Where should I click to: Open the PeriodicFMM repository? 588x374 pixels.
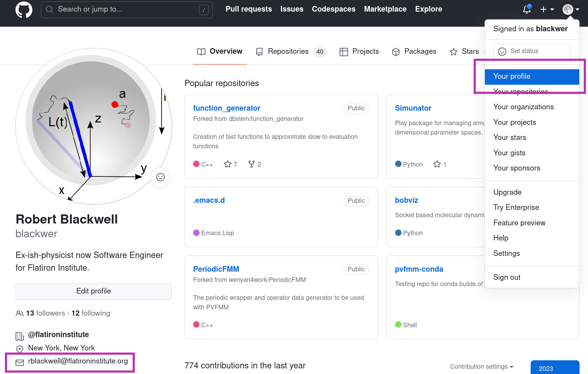coord(216,269)
